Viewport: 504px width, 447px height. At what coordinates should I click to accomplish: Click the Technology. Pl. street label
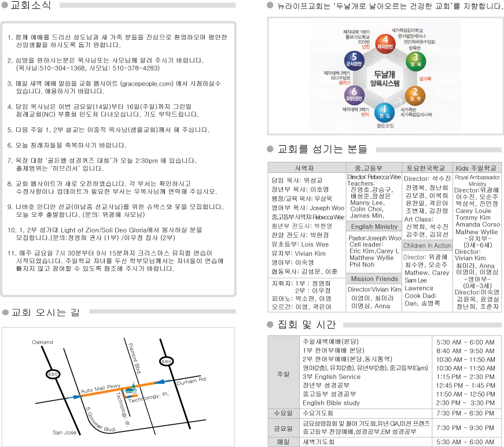coord(149,397)
